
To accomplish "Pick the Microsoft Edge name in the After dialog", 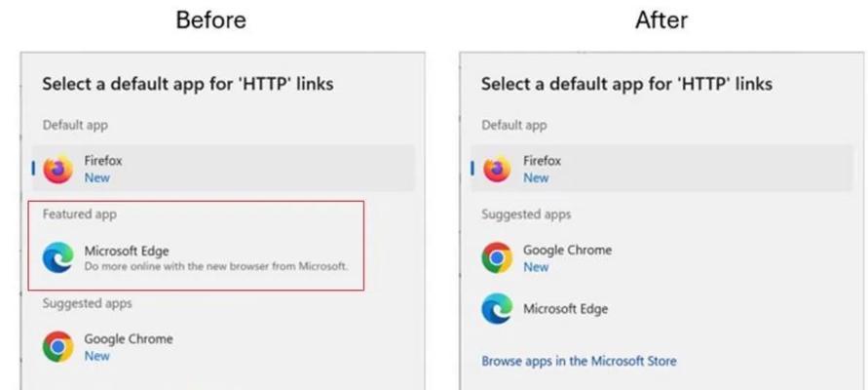I will [x=565, y=308].
